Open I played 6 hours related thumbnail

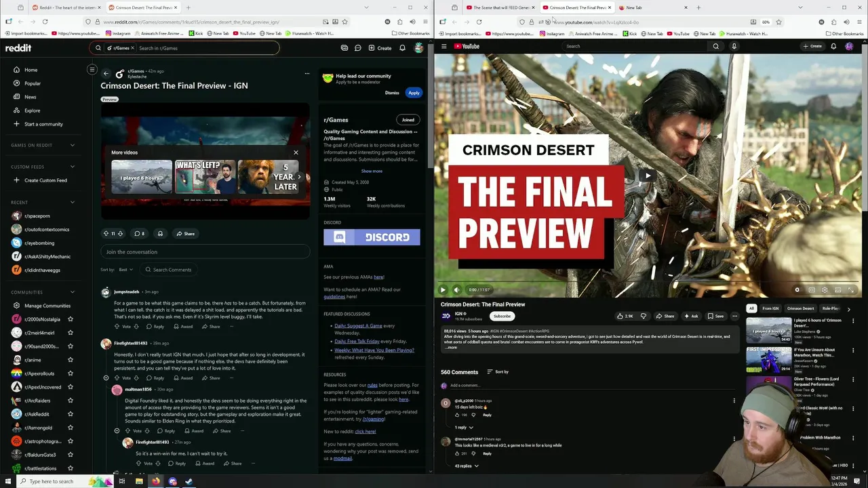768,330
